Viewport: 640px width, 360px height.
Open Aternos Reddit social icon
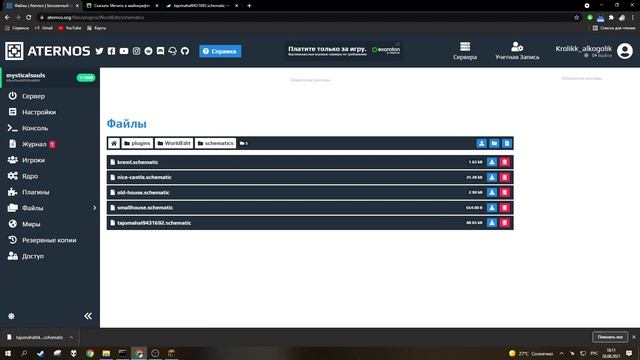[149, 51]
